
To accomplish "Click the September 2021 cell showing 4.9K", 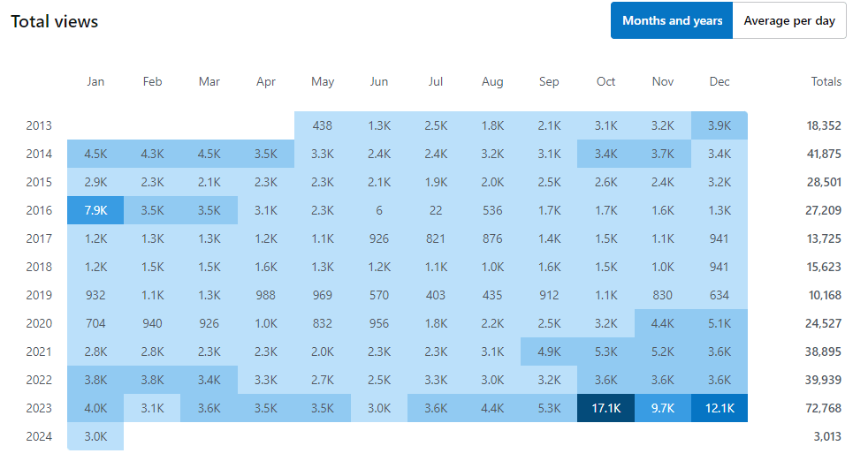I will [549, 351].
